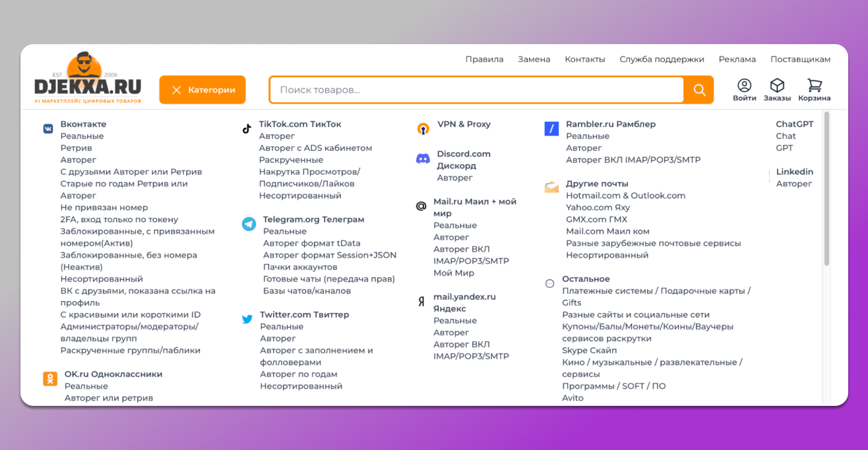868x450 pixels.
Task: Click the VK Вконтакте category icon
Action: coord(48,129)
